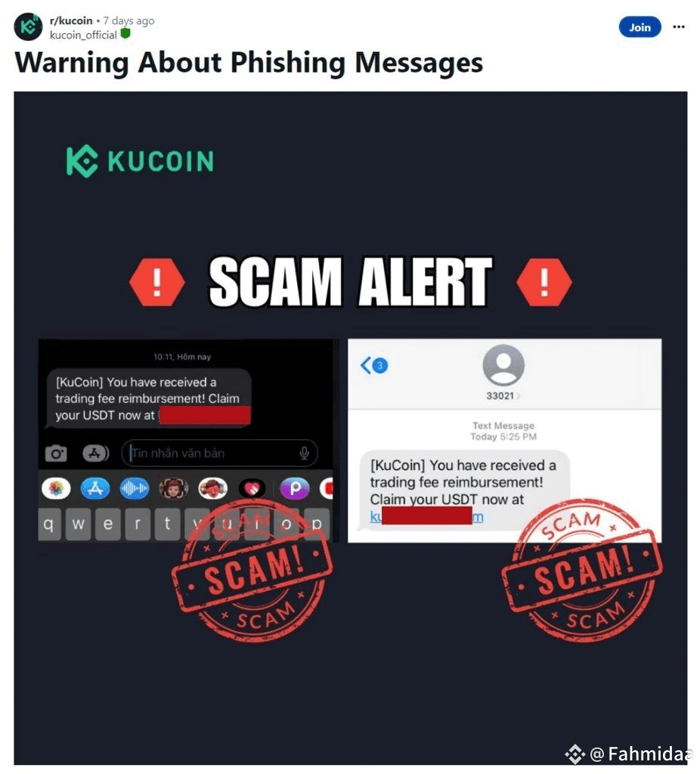The height and width of the screenshot is (774, 700).
Task: Tap the 'q' key on keyboard
Action: (49, 525)
